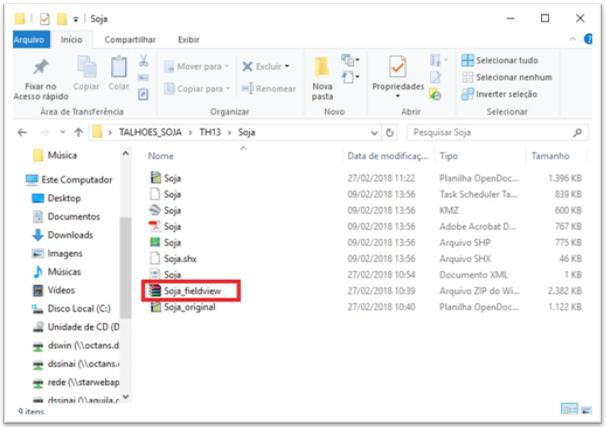606x427 pixels.
Task: Open Propriedades via the checkmark icon
Action: [397, 67]
